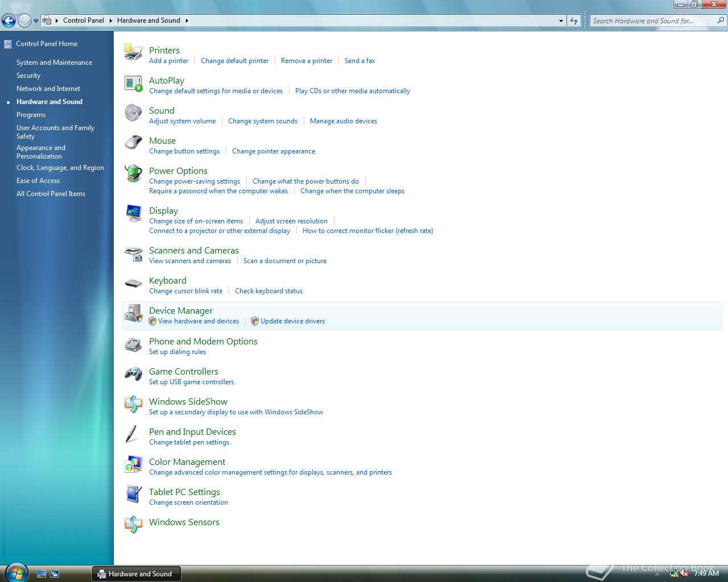Go to System and Maintenance category
Viewport: 728px width, 582px height.
point(54,63)
